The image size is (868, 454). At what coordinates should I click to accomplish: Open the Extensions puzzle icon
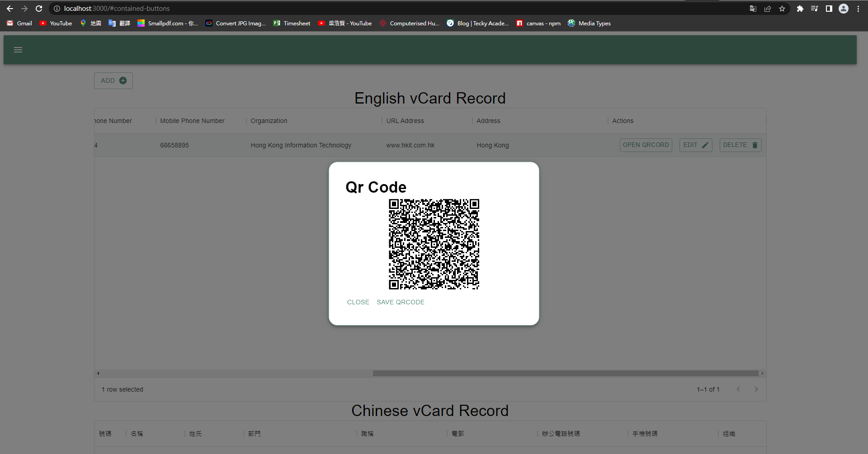800,9
